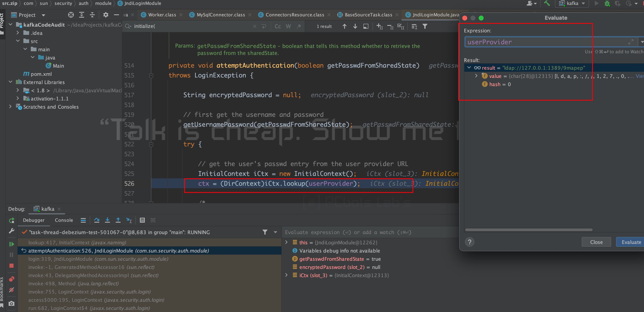The image size is (644, 312).
Task: Toggle Match Case (Cc) search option
Action: click(x=277, y=26)
